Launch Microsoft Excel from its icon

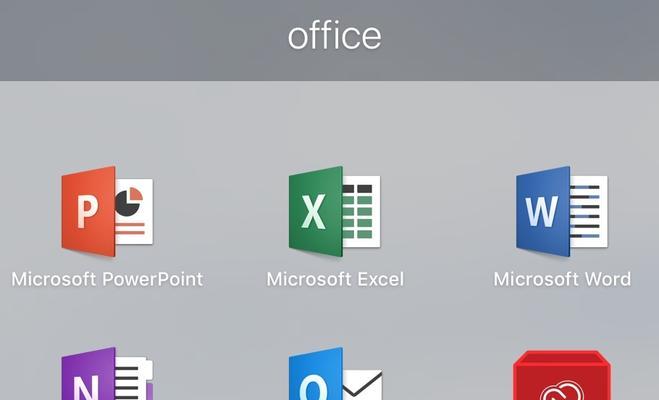[335, 211]
